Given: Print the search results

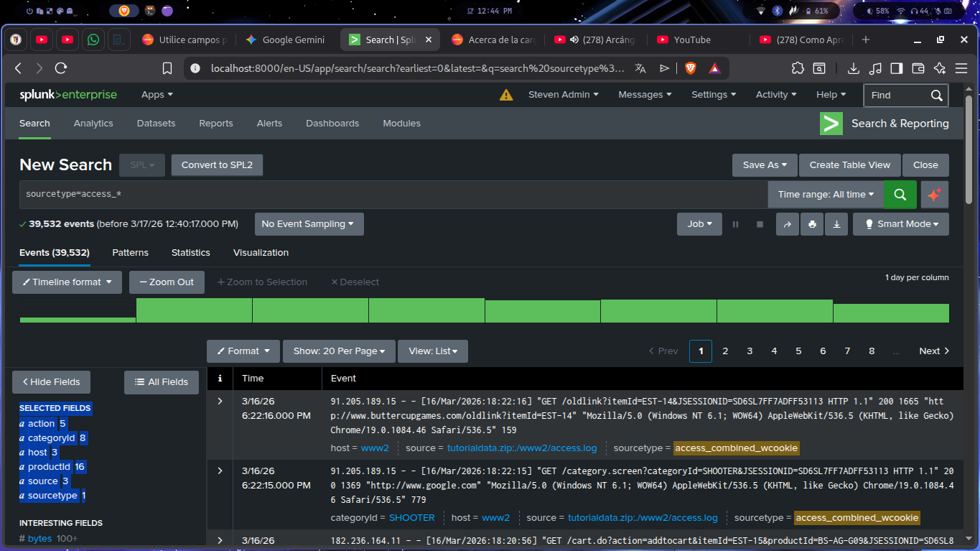Looking at the screenshot, I should (x=812, y=224).
